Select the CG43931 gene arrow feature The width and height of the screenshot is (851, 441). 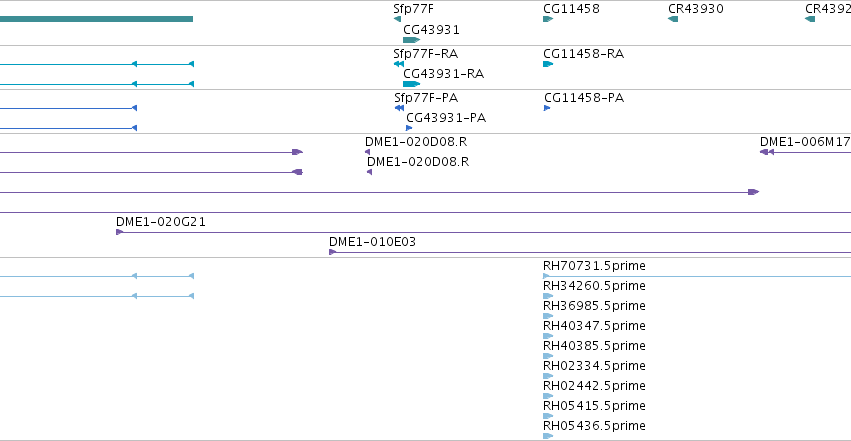click(x=411, y=40)
